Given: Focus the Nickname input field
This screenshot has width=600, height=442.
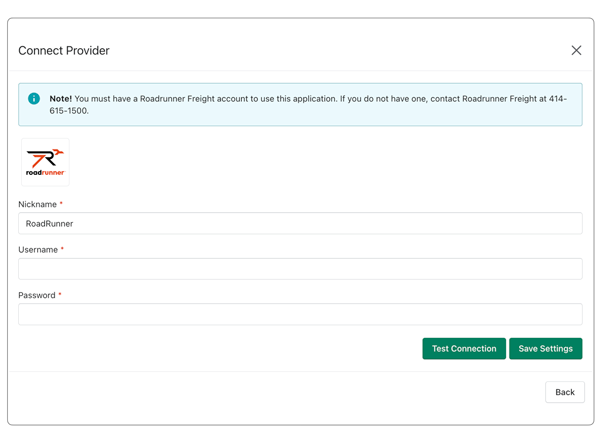Looking at the screenshot, I should [x=300, y=224].
